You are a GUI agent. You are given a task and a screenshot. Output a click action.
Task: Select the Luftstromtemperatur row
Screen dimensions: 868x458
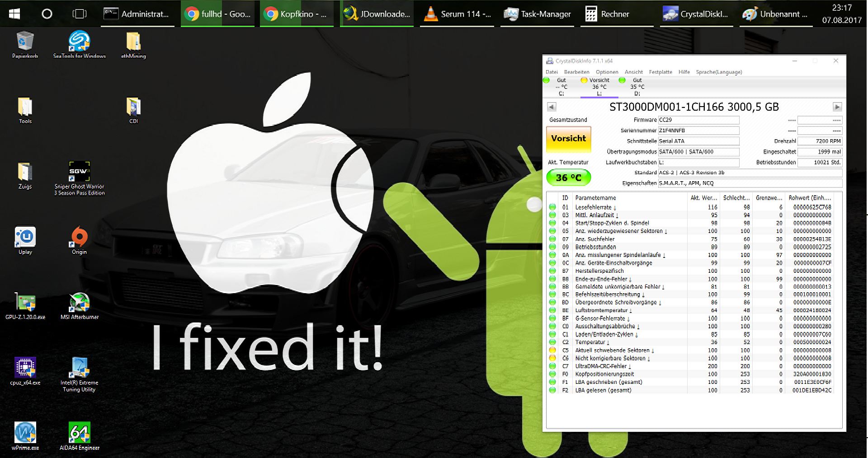[690, 311]
